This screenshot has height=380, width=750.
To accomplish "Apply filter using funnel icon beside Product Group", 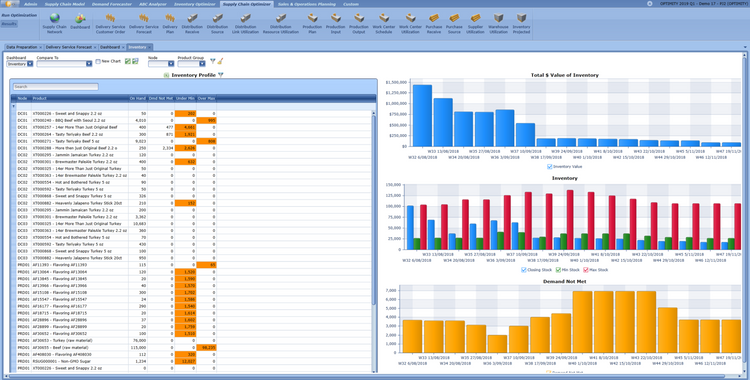I will pos(213,61).
